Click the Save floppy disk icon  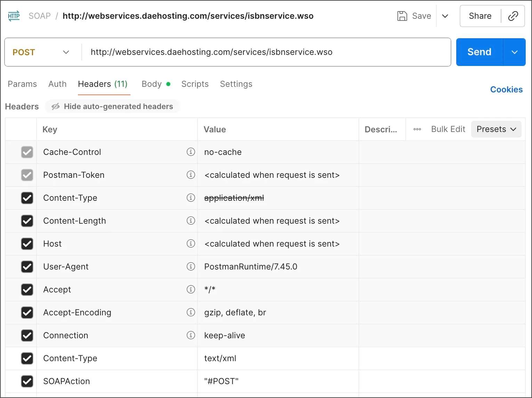point(402,16)
